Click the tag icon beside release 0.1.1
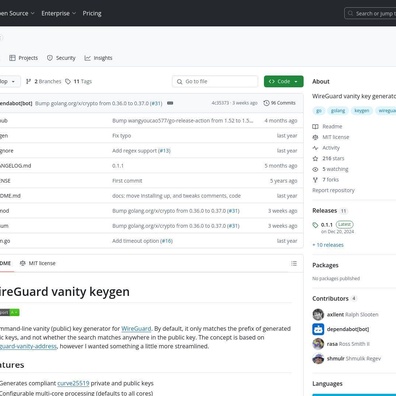This screenshot has height=396, width=396. tap(315, 225)
